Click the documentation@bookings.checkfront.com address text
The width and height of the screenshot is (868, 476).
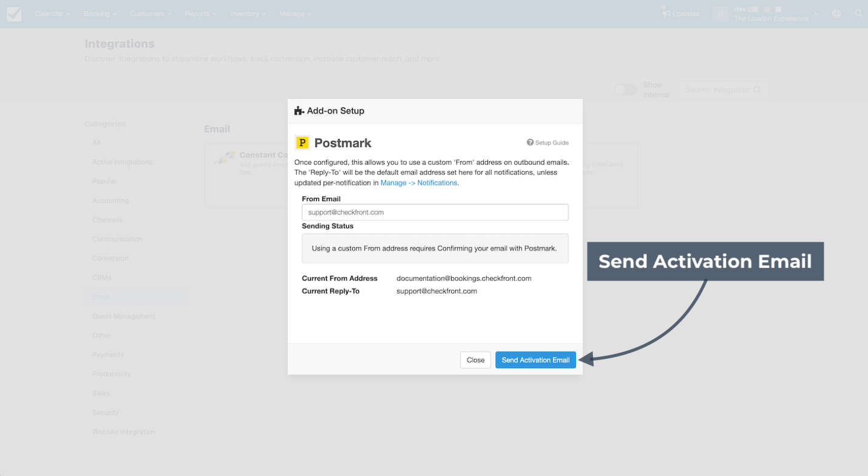click(464, 279)
